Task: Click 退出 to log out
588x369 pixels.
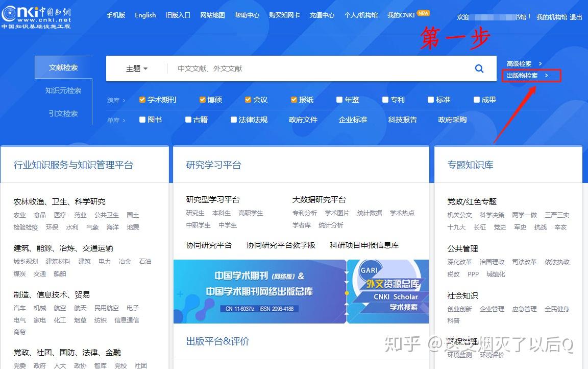Action: click(x=576, y=17)
